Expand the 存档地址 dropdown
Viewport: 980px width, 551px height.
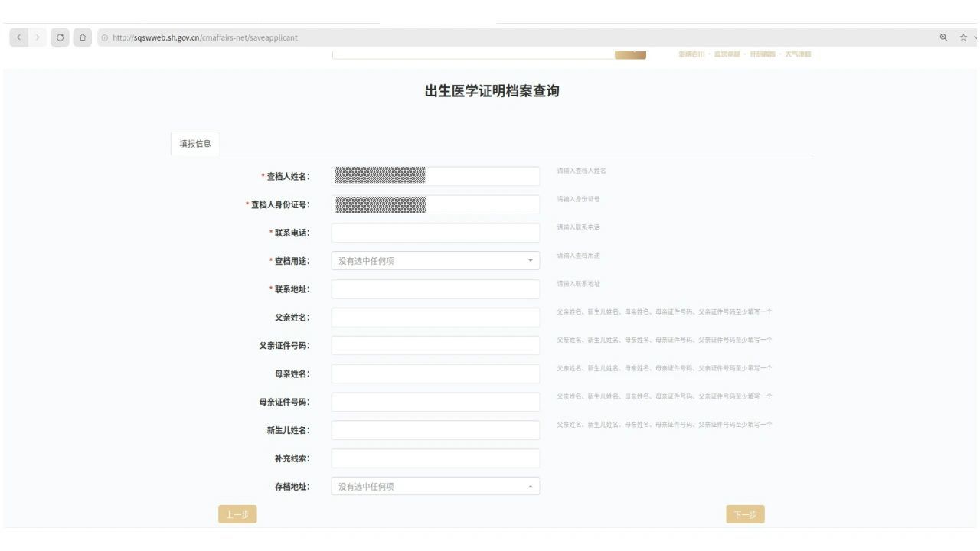(435, 487)
